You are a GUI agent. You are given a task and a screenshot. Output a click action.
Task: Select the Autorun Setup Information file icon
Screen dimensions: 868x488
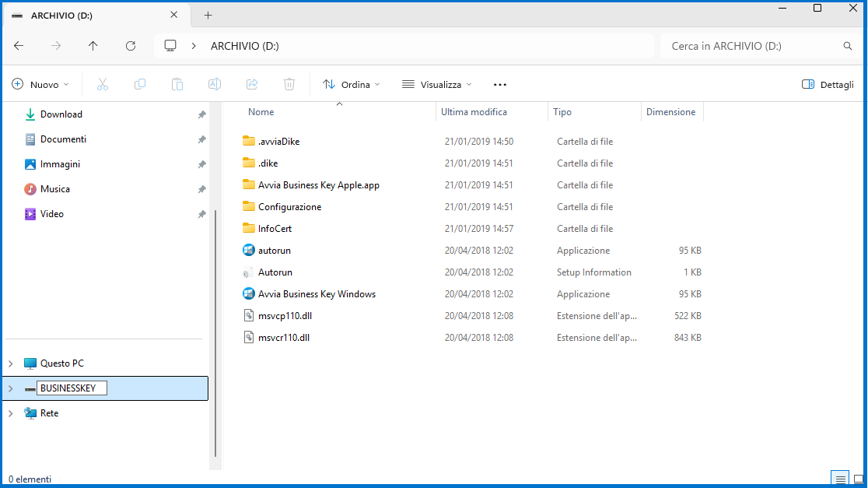247,272
